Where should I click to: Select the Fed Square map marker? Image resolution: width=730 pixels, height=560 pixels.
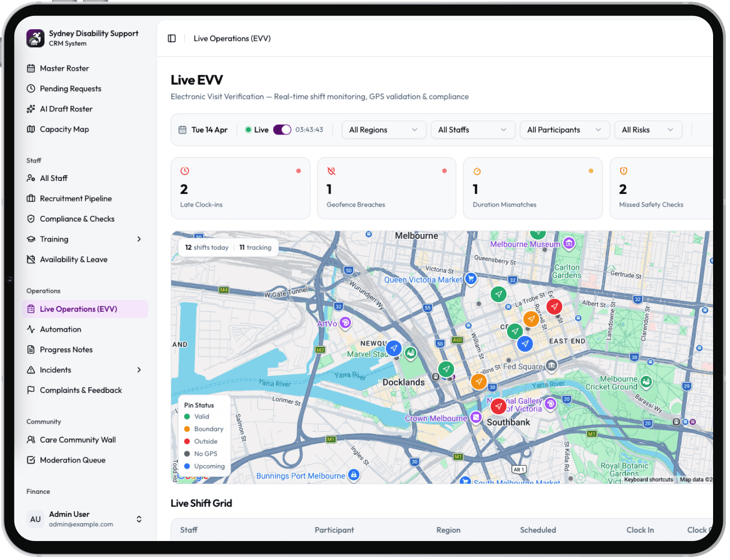point(552,365)
